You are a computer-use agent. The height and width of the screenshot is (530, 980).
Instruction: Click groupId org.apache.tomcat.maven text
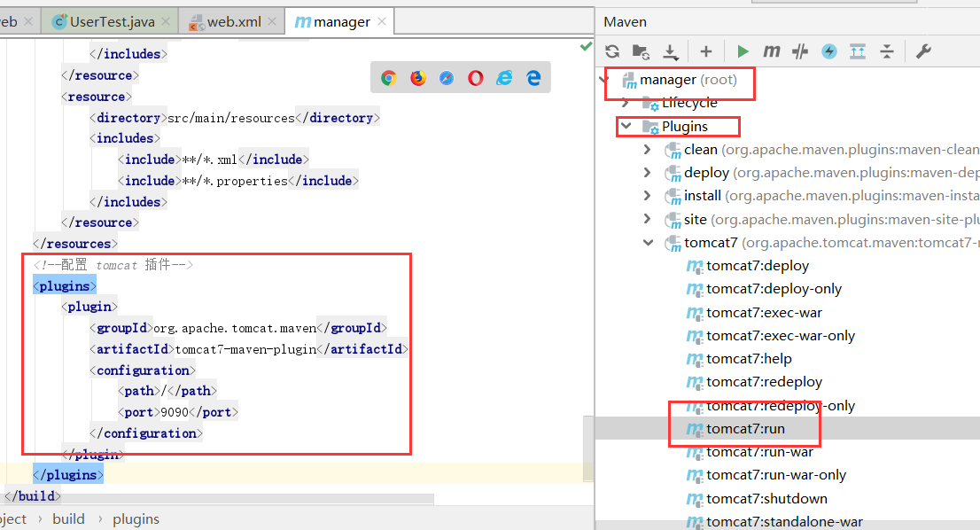tap(235, 328)
